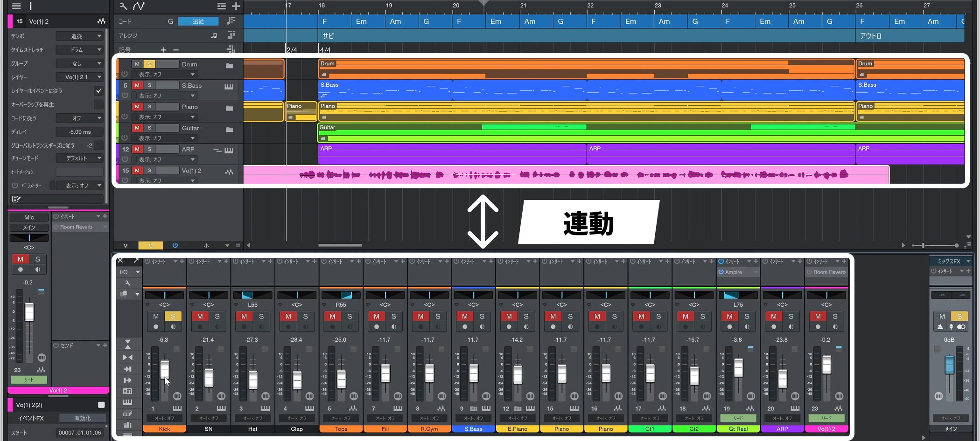
Task: Click the mixer detach arrow icon
Action: pyautogui.click(x=136, y=261)
